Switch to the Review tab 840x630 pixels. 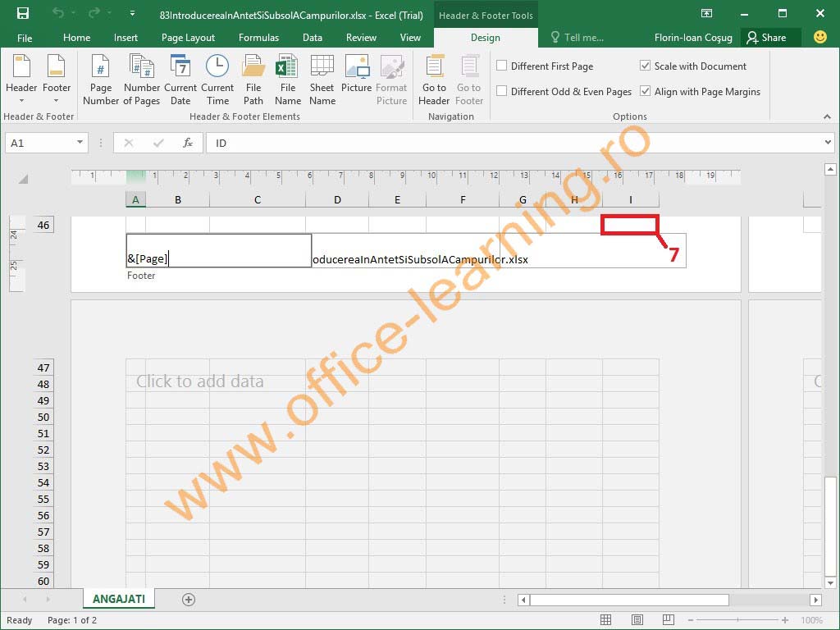(x=361, y=38)
